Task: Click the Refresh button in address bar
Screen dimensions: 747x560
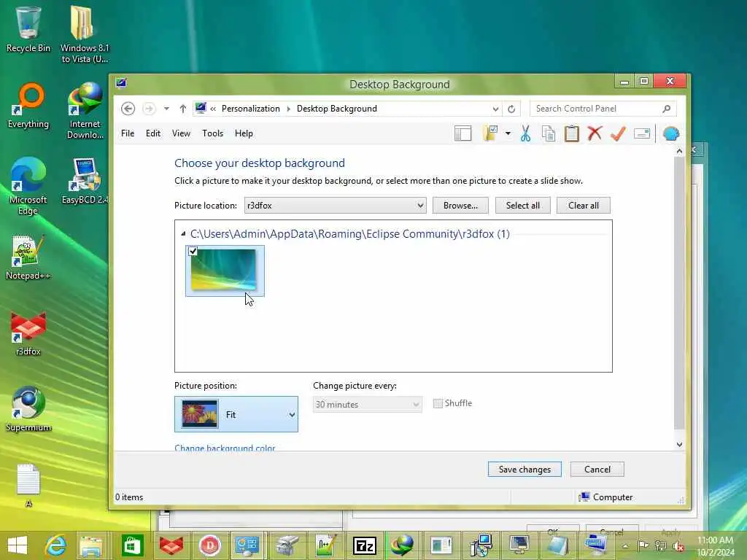Action: [511, 109]
